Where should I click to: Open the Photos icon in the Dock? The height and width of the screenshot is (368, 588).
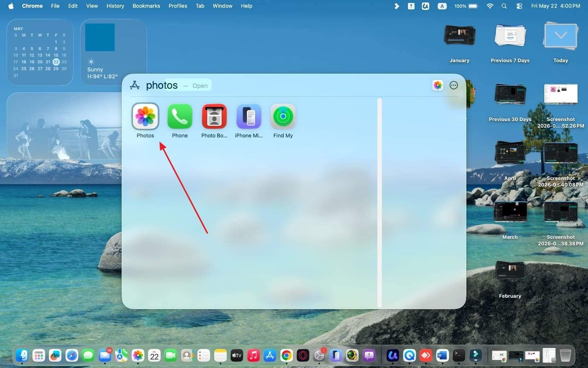click(138, 355)
